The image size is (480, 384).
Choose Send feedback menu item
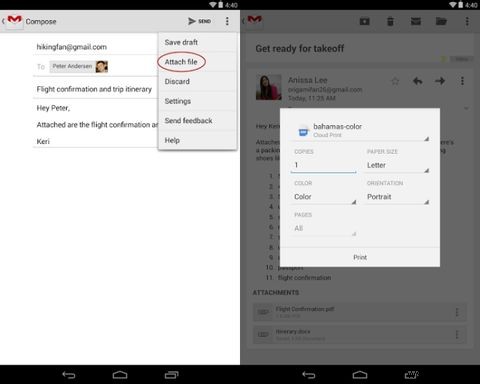point(197,121)
